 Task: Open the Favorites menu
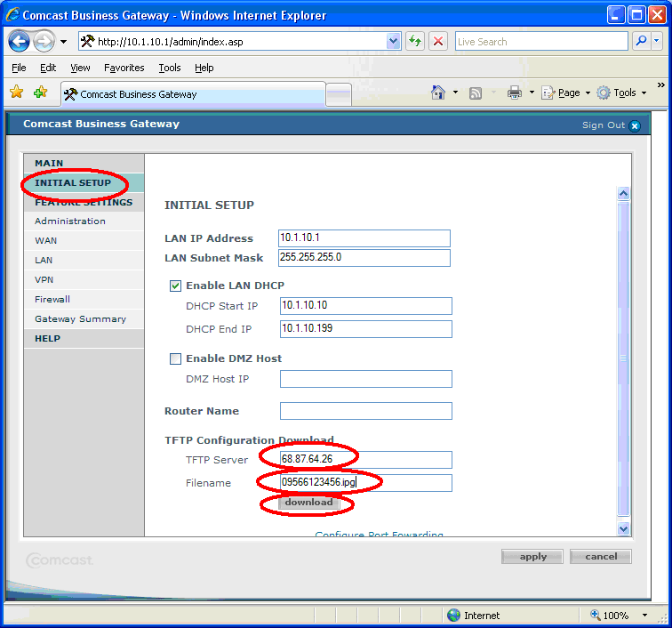click(124, 68)
